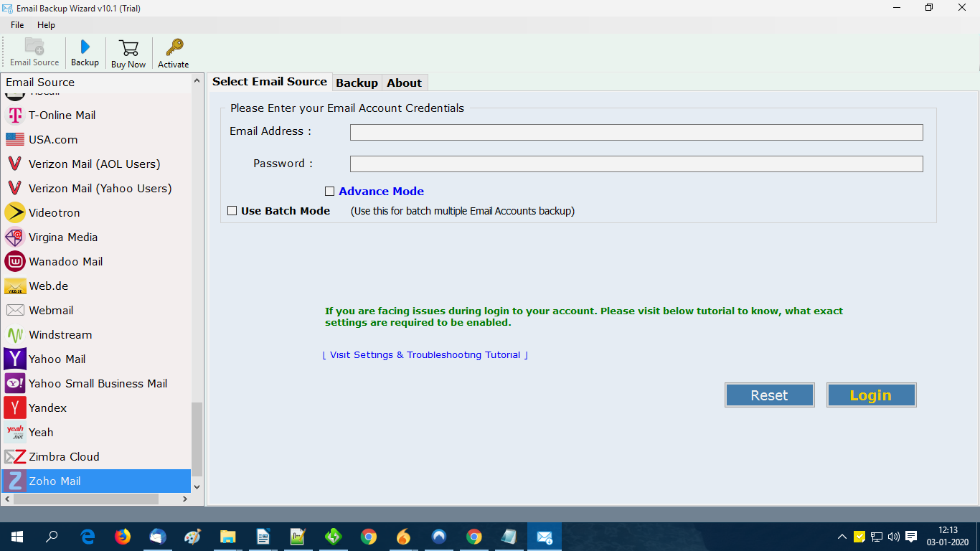The width and height of the screenshot is (980, 551).
Task: Click the yellow sticky note tray icon
Action: pyautogui.click(x=859, y=537)
